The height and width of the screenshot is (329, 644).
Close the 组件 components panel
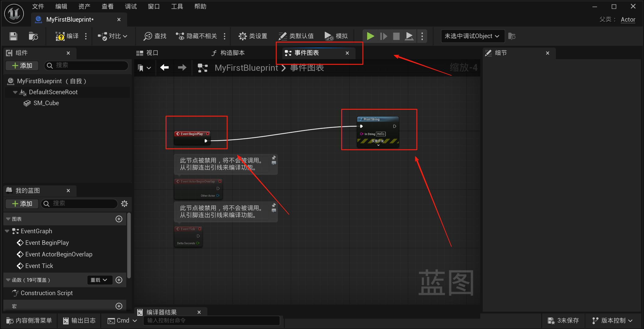coord(68,53)
